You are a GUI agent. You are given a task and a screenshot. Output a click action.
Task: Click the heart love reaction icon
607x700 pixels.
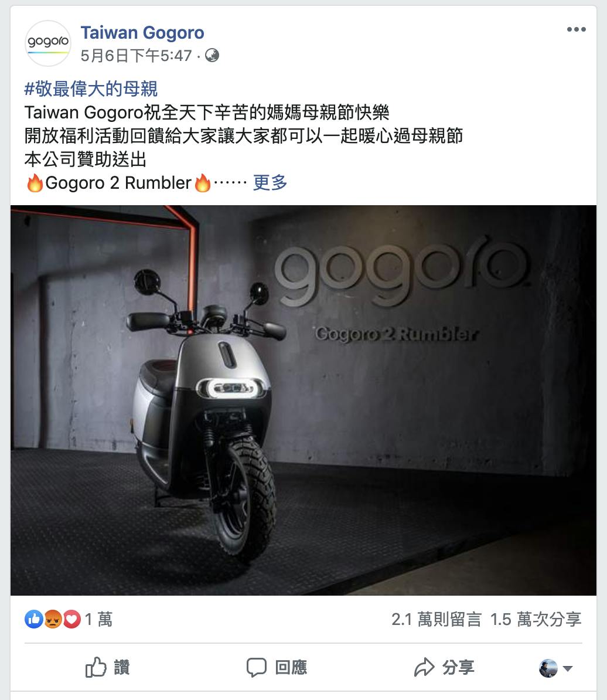tap(71, 619)
